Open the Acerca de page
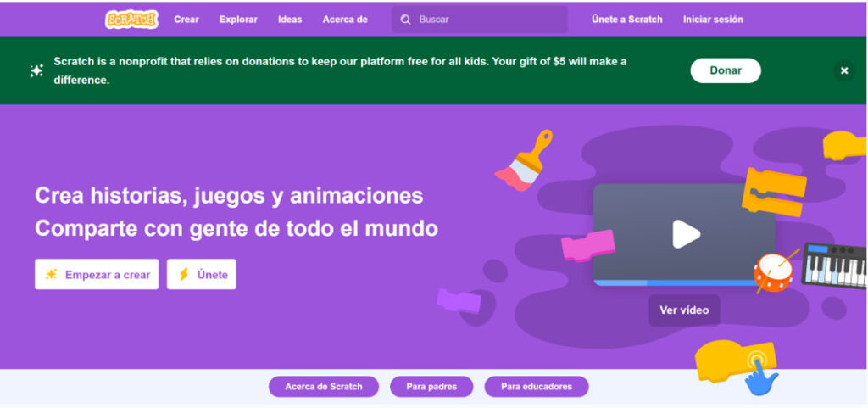Screen dimensions: 868x408 (345, 20)
